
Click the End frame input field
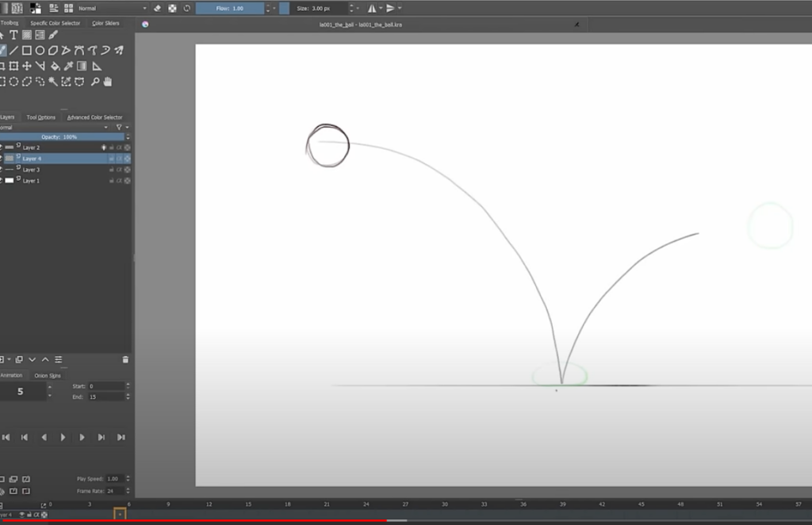(105, 397)
